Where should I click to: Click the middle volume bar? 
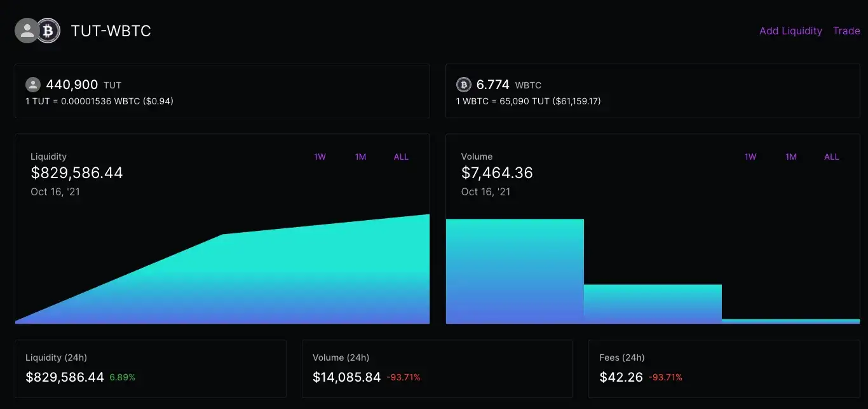point(653,304)
